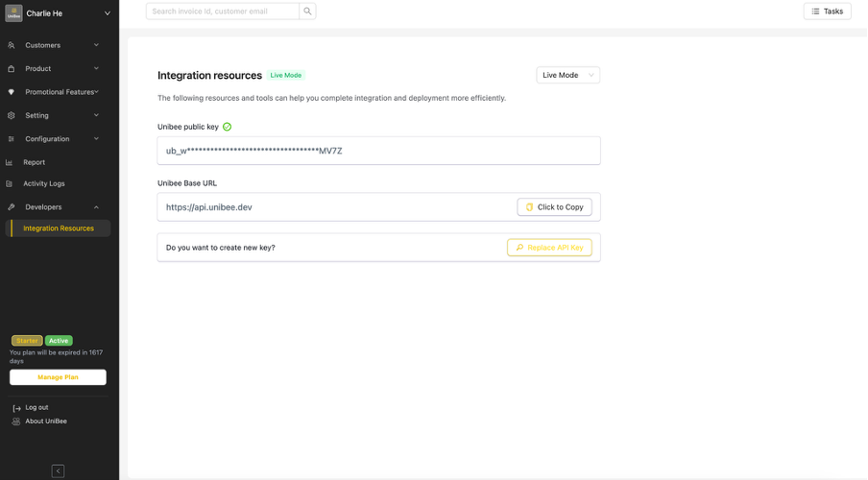Viewport: 868px width, 480px height.
Task: Expand the Setting menu chevron
Action: click(x=96, y=115)
